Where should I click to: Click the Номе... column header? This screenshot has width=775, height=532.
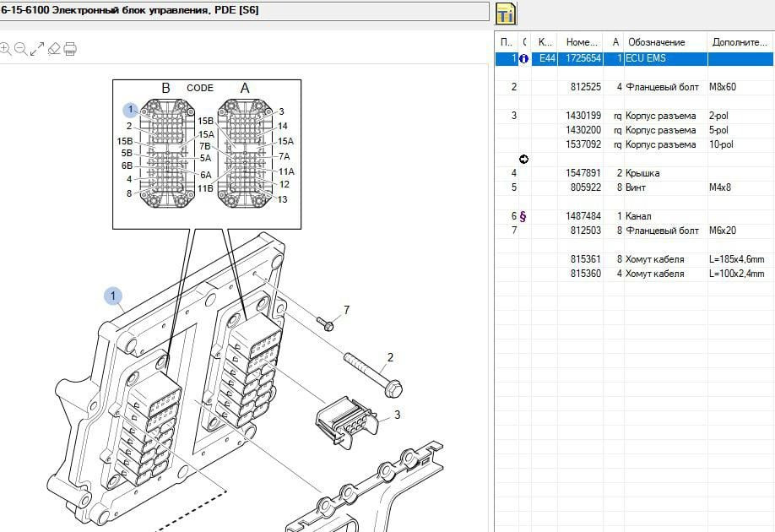click(581, 42)
